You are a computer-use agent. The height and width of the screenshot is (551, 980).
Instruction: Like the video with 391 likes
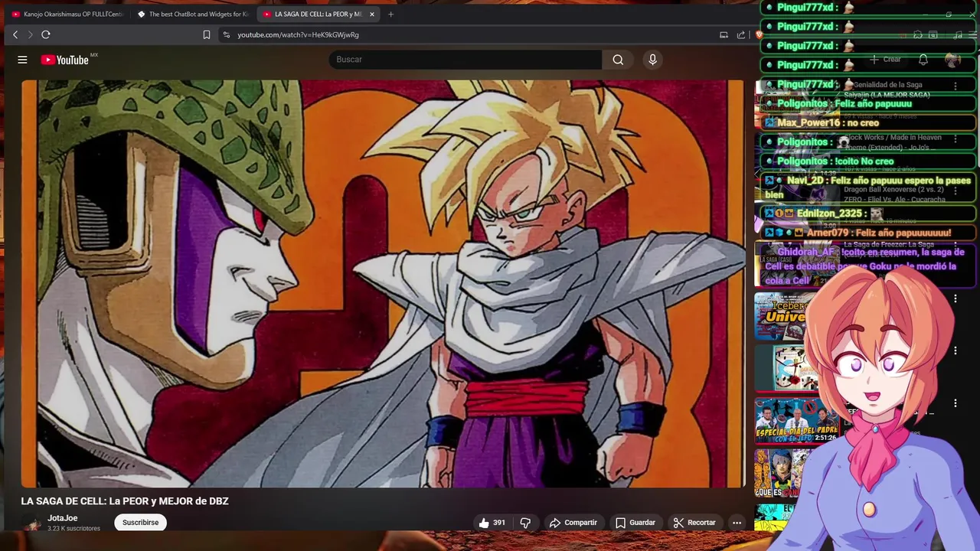(492, 523)
